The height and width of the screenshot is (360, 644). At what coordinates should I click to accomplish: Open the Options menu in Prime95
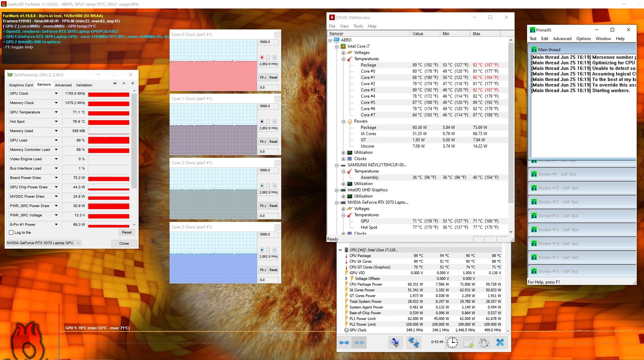click(583, 39)
